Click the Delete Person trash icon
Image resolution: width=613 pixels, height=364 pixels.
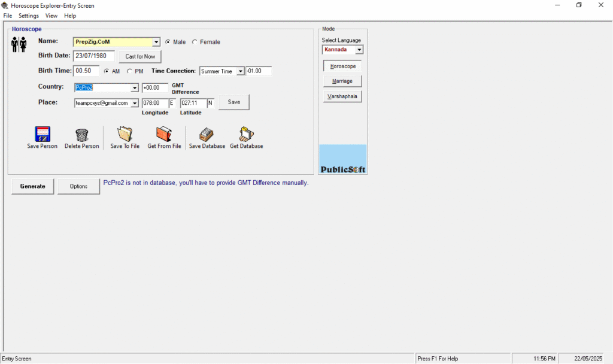coord(81,134)
